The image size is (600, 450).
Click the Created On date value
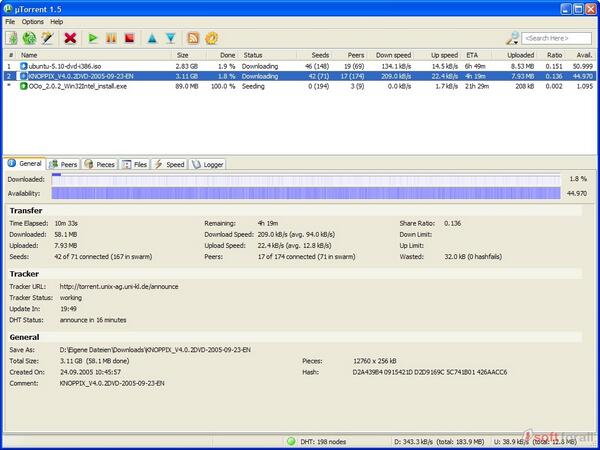click(91, 372)
